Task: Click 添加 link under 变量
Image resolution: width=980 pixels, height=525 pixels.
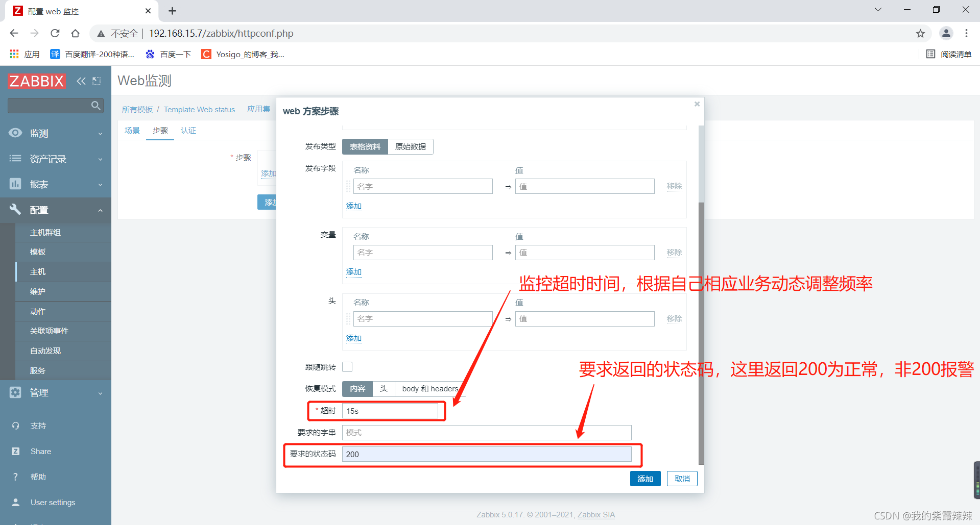Action: (354, 272)
